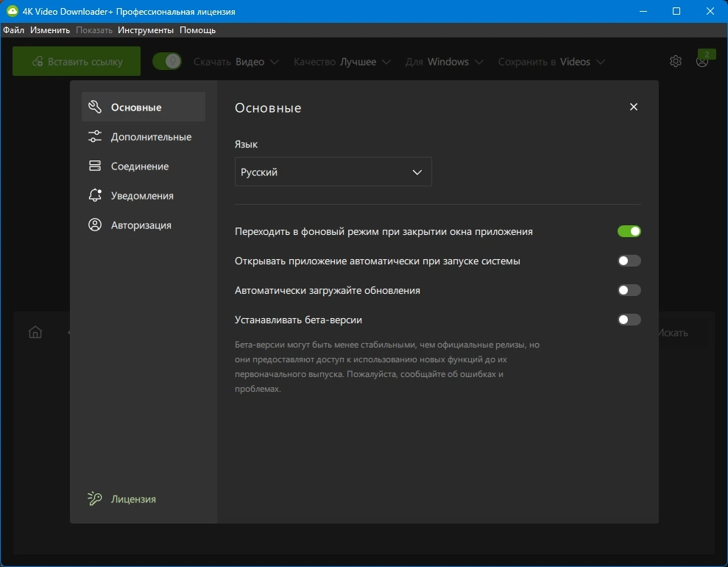Open the Качество Лучшее dropdown
This screenshot has height=567, width=728.
[x=342, y=62]
